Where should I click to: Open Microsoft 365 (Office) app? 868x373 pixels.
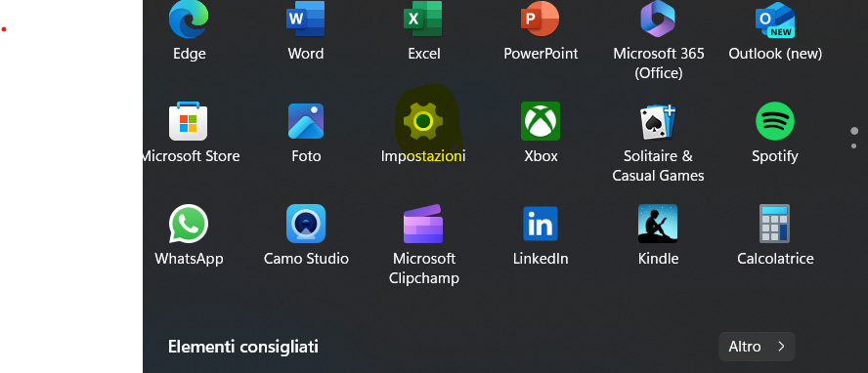click(x=658, y=20)
